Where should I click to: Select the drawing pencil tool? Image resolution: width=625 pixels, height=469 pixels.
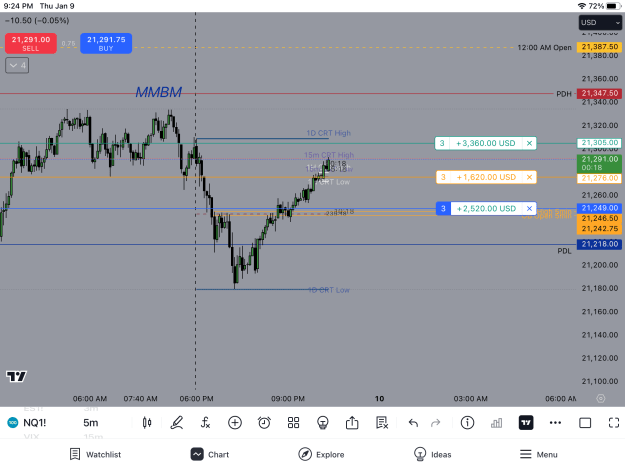(x=177, y=423)
